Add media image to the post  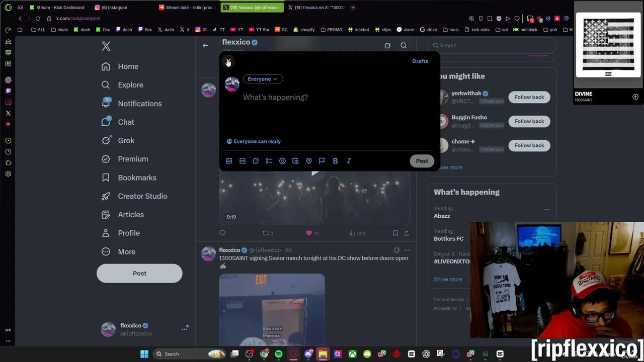pos(229,161)
